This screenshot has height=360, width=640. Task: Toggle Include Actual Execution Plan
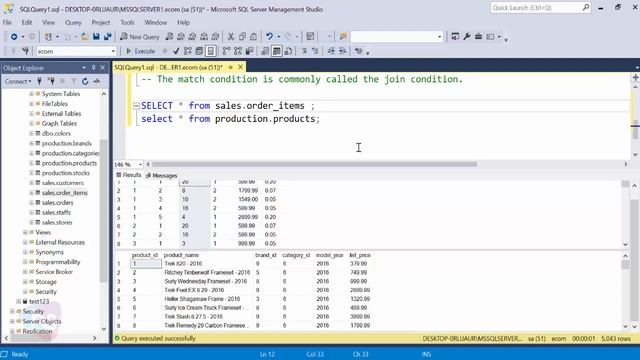(x=227, y=51)
